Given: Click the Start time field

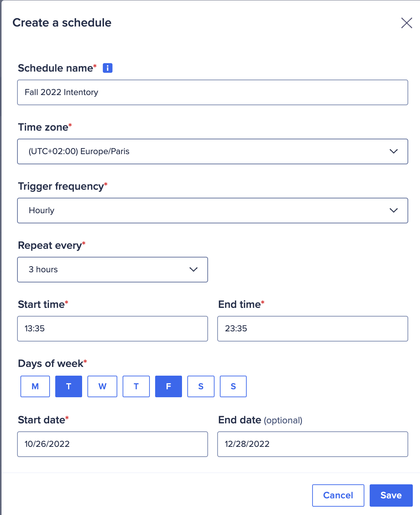Looking at the screenshot, I should pyautogui.click(x=112, y=329).
